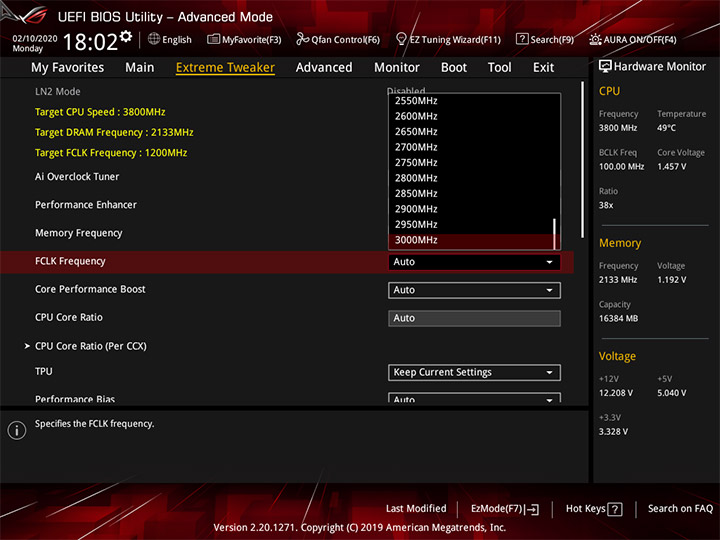720x540 pixels.
Task: Select the Memory Frequency row
Action: (x=79, y=233)
